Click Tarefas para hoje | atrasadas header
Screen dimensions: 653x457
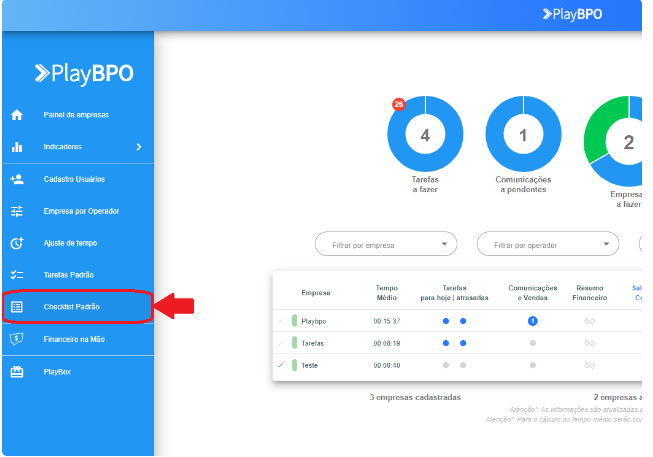tap(454, 293)
